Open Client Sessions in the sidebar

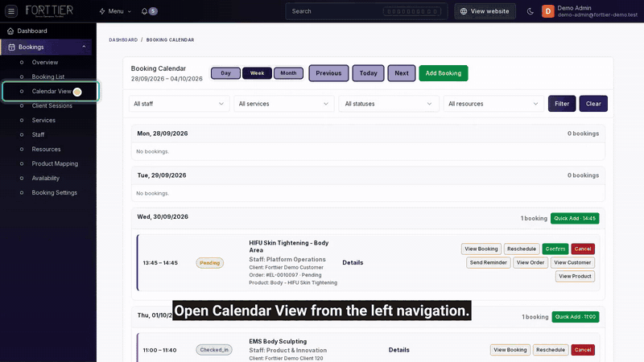click(x=52, y=105)
